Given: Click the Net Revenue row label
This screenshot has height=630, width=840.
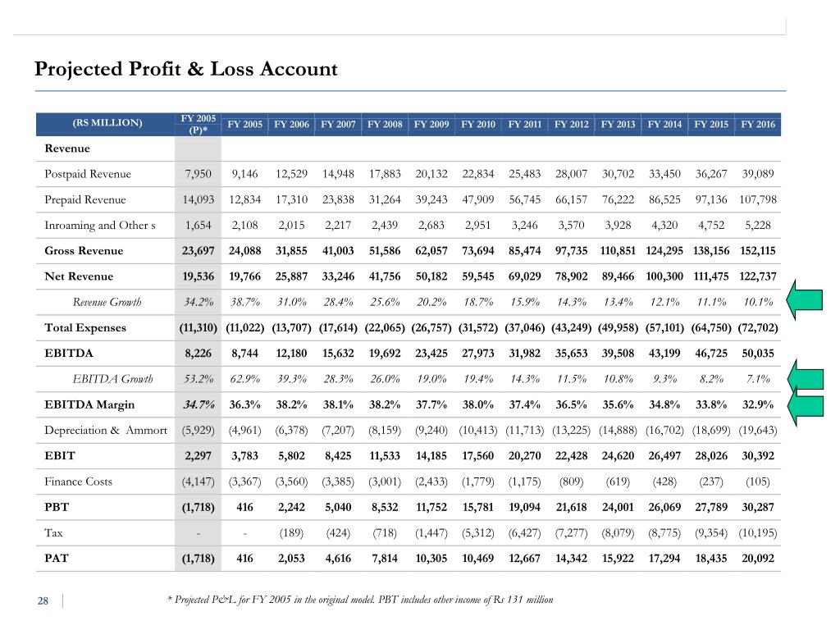Looking at the screenshot, I should pyautogui.click(x=79, y=276).
